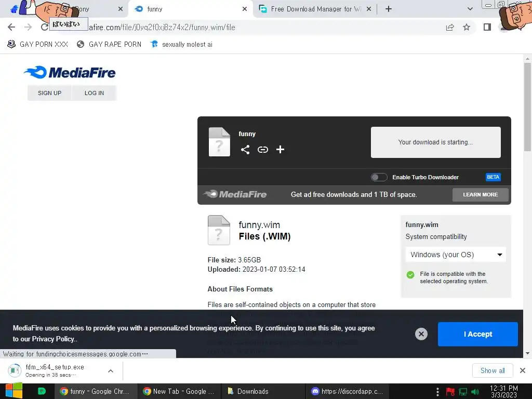This screenshot has width=532, height=399.
Task: Click the LOG IN button
Action: pos(95,93)
